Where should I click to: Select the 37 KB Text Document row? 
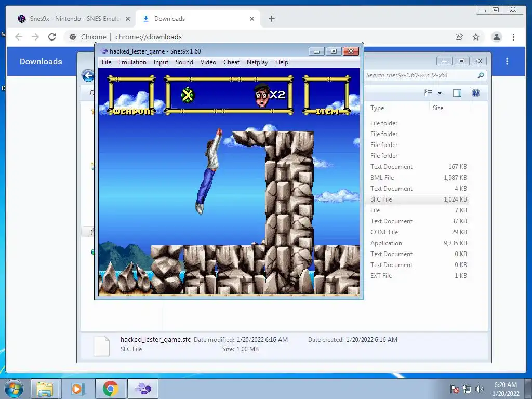[x=417, y=221]
